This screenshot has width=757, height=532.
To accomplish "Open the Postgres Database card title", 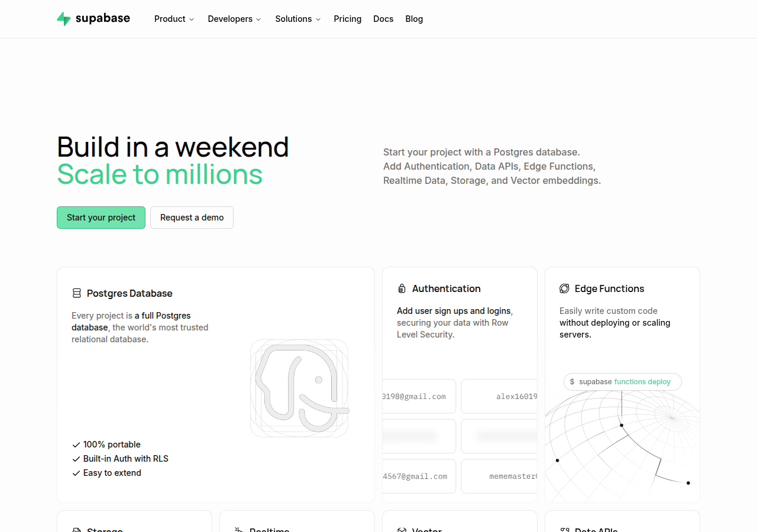I will [130, 293].
